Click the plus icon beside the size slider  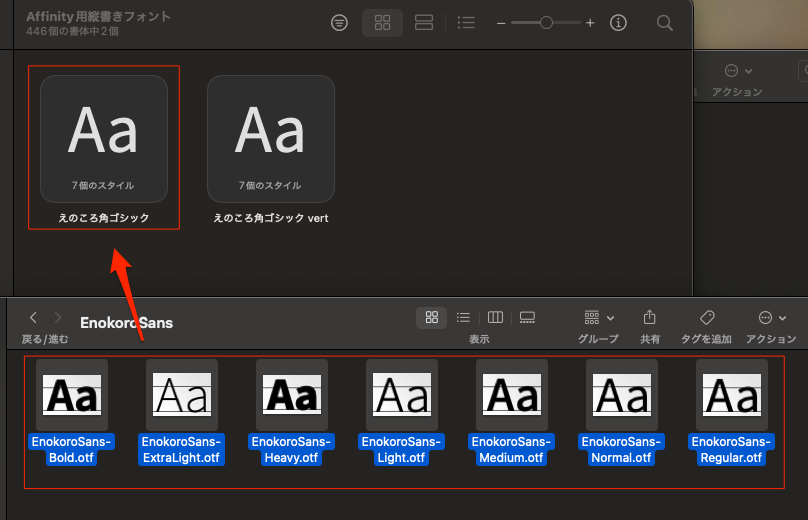coord(590,23)
